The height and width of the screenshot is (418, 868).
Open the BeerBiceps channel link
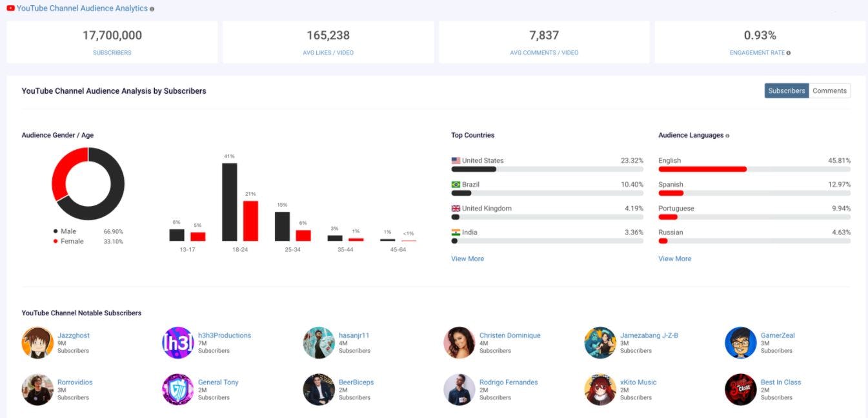(x=356, y=382)
